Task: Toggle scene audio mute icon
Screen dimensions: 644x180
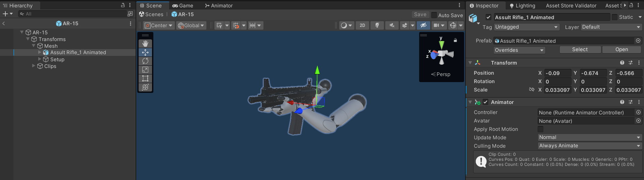Action: tap(392, 26)
